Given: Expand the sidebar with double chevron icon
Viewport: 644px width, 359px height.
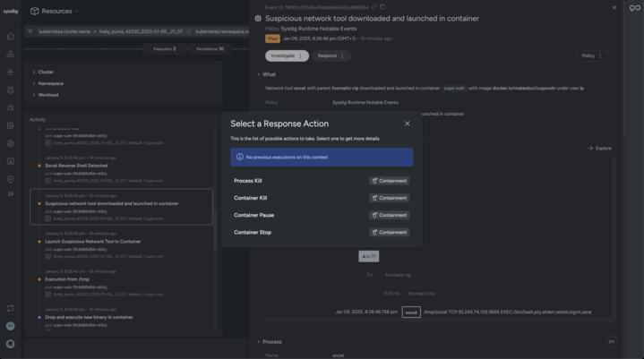Looking at the screenshot, I should pos(10,193).
